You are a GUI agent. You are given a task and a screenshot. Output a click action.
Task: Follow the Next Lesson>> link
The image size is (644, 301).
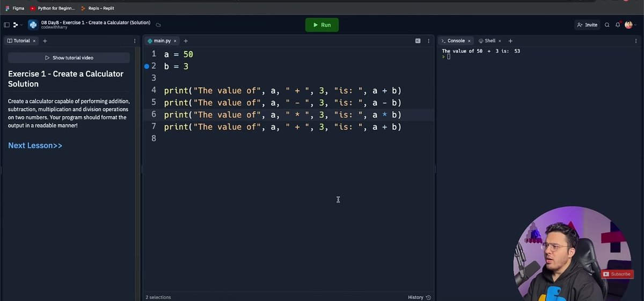[35, 145]
